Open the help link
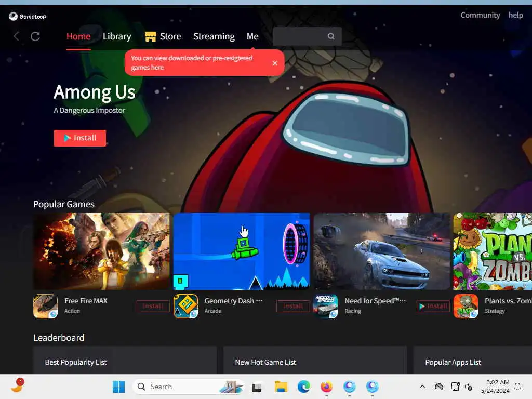532x399 pixels. pyautogui.click(x=515, y=15)
